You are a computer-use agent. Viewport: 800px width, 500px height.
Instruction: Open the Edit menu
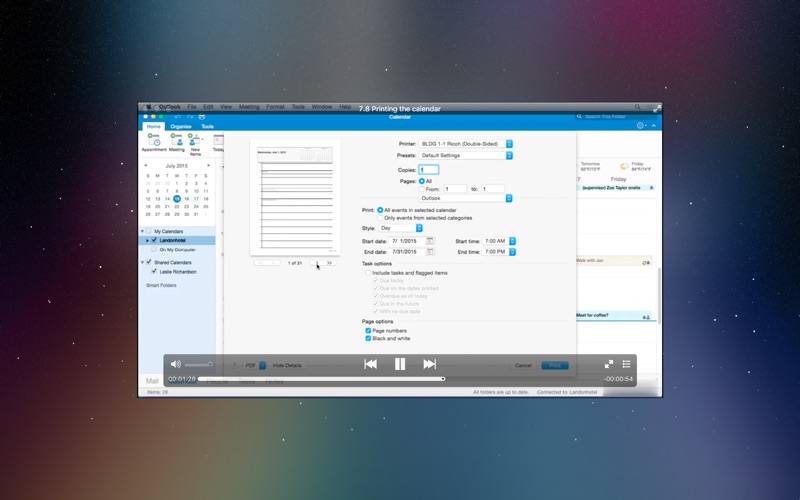pyautogui.click(x=208, y=107)
